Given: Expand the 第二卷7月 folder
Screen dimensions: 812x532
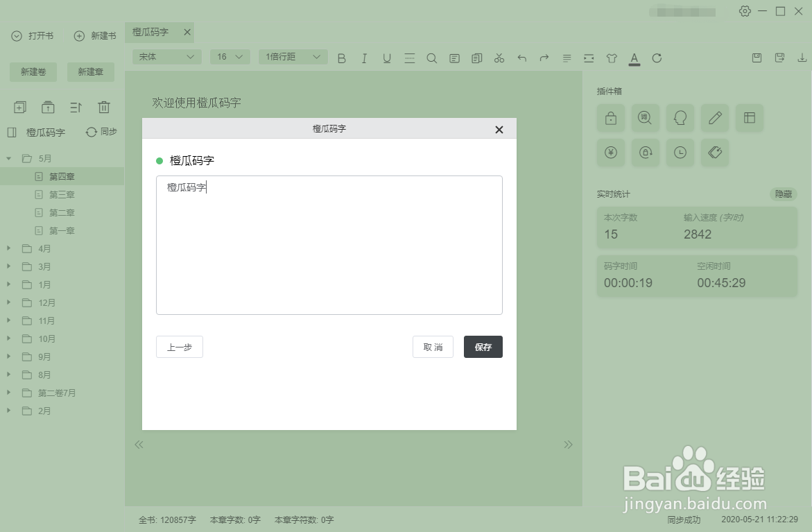Looking at the screenshot, I should [x=9, y=393].
